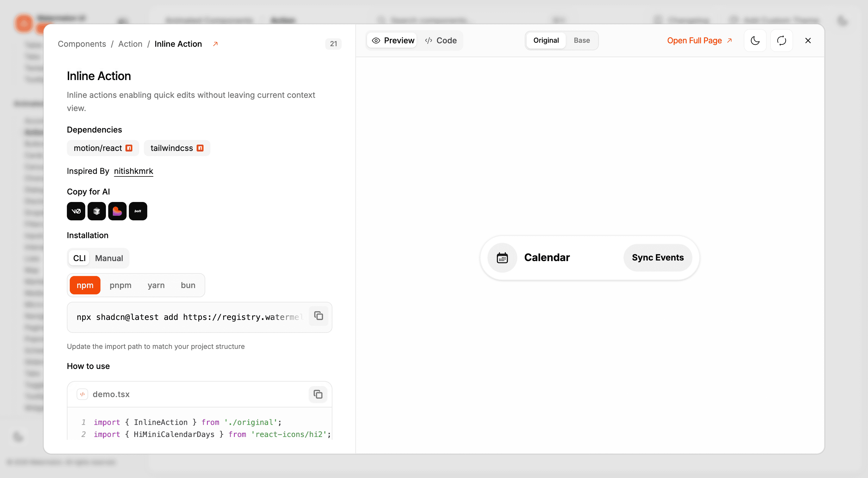Open tailwindcss npm link icon
Screen dimensions: 868x478
click(200, 148)
